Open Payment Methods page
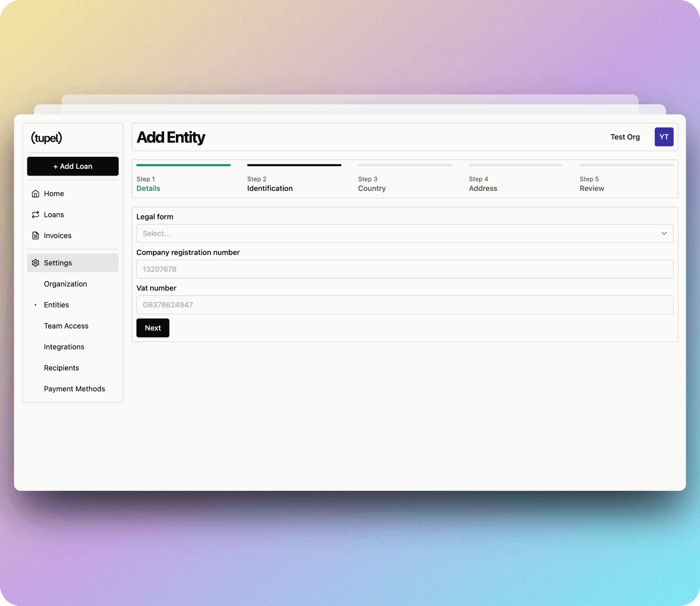The height and width of the screenshot is (606, 700). click(x=74, y=389)
